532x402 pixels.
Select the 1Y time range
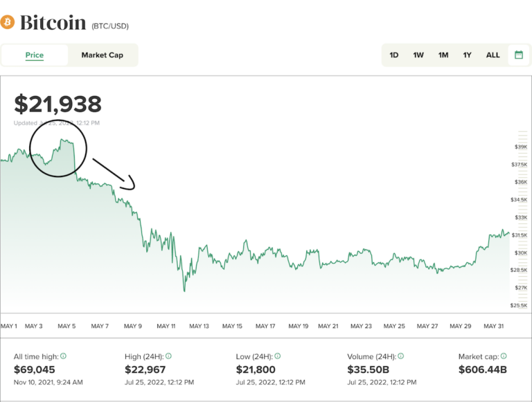(468, 55)
